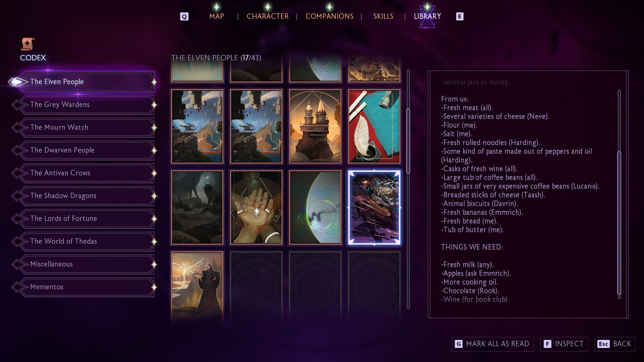Select The World of Thedas category
This screenshot has width=644, height=362.
(x=87, y=241)
